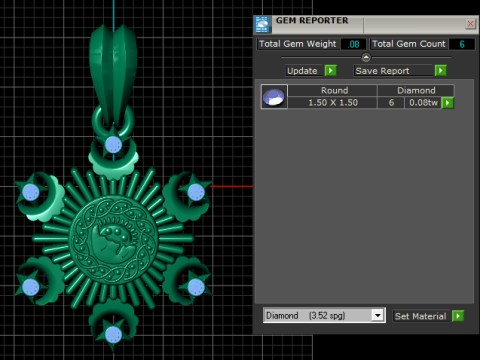Click the green arrow next to Set Material

point(458,316)
